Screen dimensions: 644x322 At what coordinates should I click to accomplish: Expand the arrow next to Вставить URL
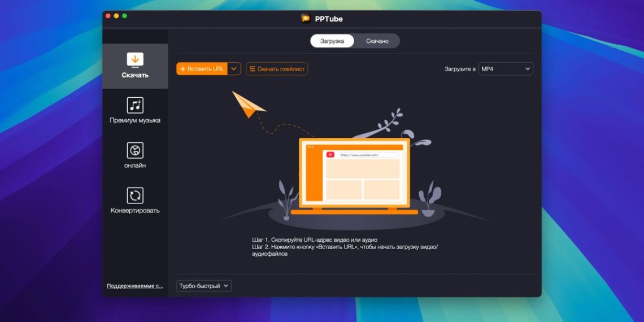click(x=234, y=69)
